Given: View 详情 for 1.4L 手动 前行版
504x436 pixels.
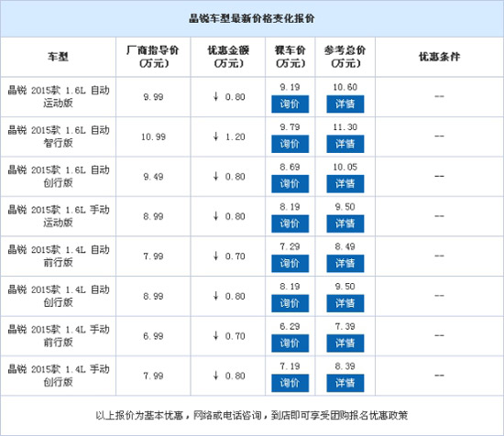Looking at the screenshot, I should [x=345, y=343].
